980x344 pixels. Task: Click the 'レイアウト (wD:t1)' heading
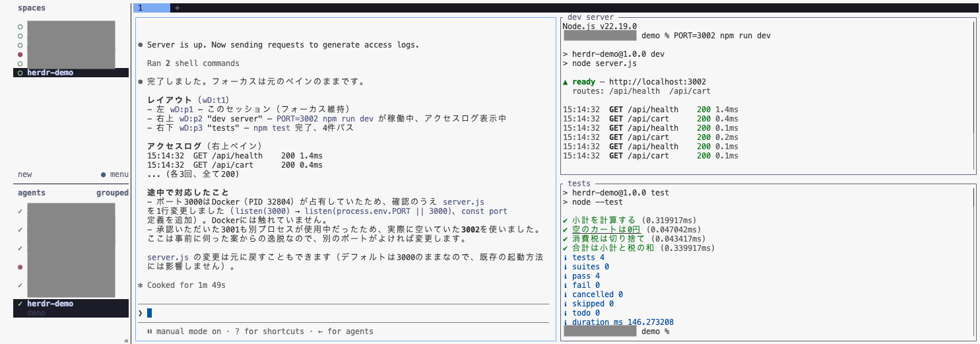189,100
